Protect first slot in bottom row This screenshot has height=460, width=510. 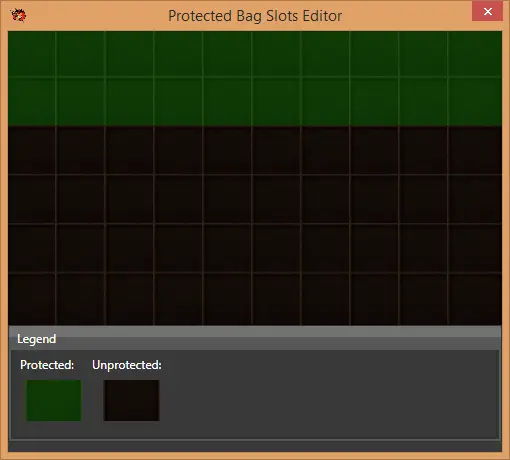[32, 299]
